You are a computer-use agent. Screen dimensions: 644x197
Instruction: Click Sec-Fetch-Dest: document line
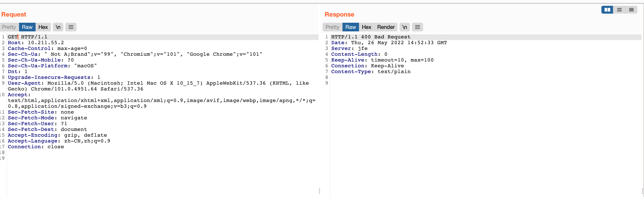click(48, 129)
